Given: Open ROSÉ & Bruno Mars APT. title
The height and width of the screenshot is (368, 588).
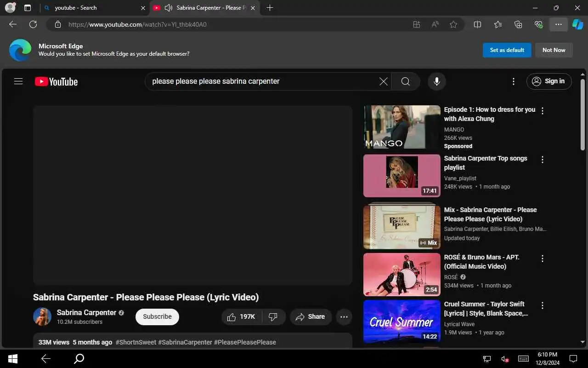Looking at the screenshot, I should (481, 262).
